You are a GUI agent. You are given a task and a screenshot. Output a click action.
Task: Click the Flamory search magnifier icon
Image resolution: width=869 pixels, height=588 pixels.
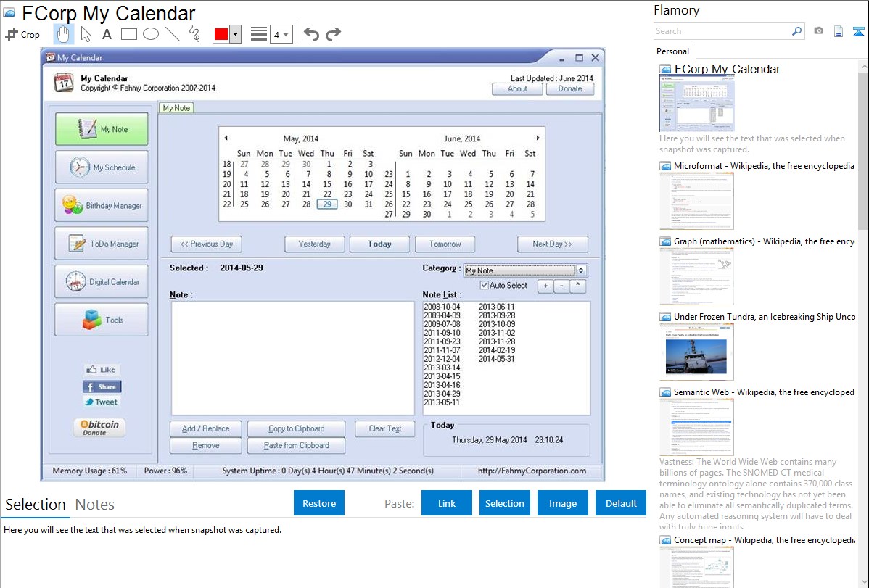click(796, 31)
